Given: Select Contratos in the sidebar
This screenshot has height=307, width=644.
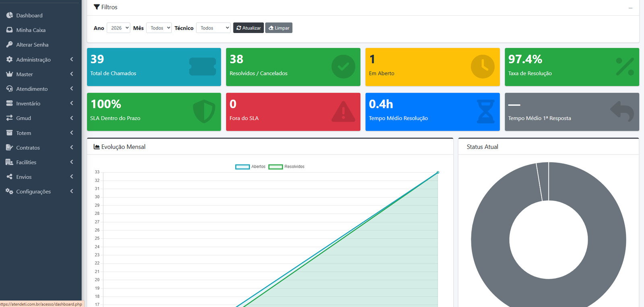Looking at the screenshot, I should coord(41,148).
